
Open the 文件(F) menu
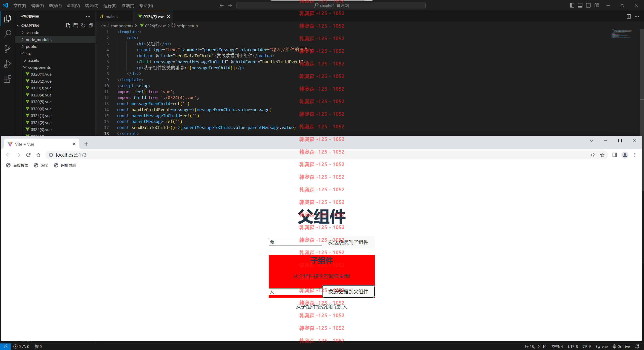tap(20, 6)
